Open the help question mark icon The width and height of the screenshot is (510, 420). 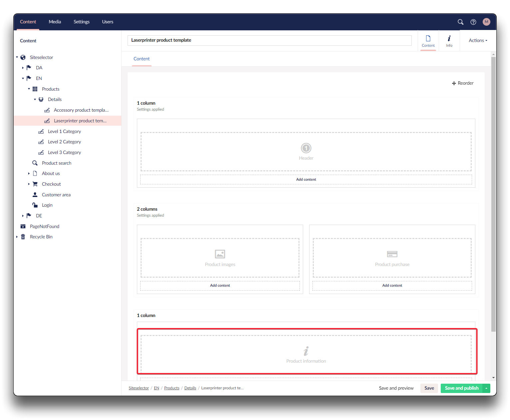473,22
